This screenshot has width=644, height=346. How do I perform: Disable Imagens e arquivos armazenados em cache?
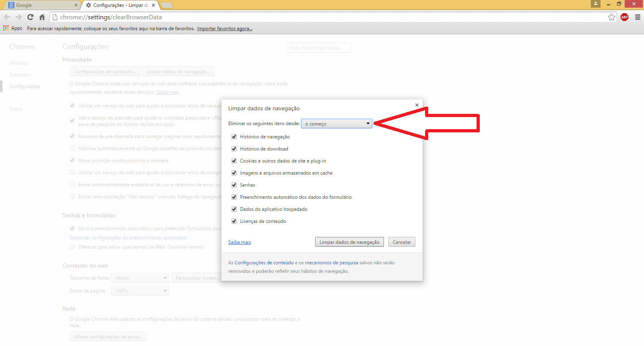coord(234,173)
